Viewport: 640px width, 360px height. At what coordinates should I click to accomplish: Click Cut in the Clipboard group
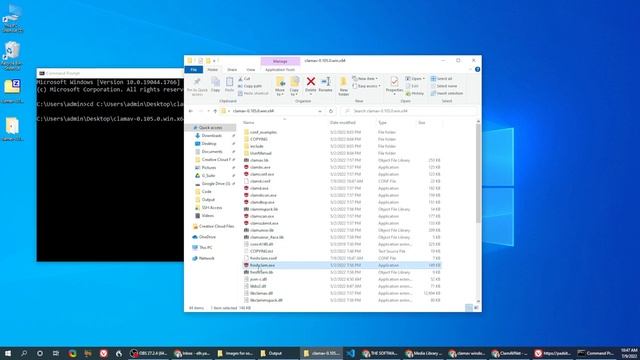244,79
